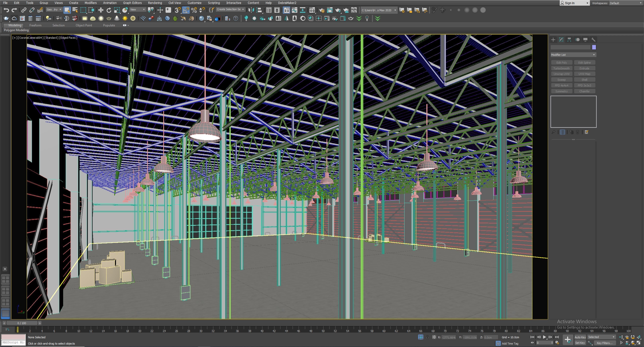Click the object color swatch
Image resolution: width=644 pixels, height=347 pixels.
coord(594,47)
